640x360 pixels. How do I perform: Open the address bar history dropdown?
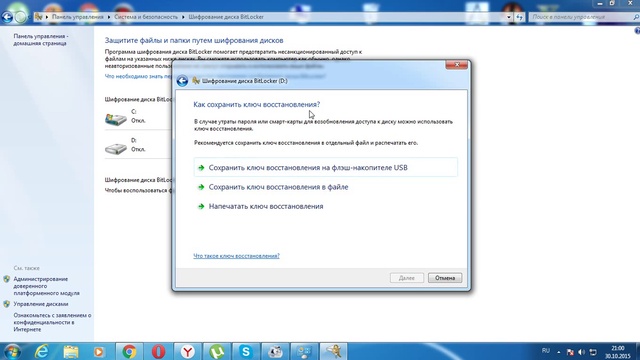pyautogui.click(x=509, y=17)
